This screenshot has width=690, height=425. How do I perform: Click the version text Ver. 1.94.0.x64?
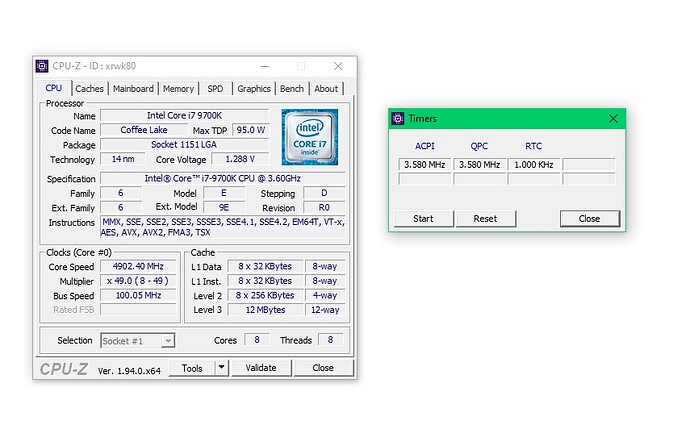pos(129,371)
